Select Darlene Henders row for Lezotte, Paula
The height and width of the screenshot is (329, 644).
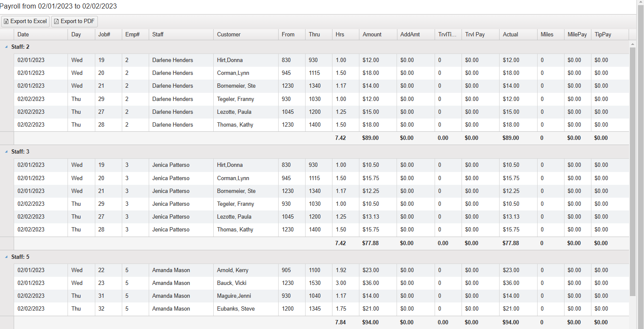[321, 112]
